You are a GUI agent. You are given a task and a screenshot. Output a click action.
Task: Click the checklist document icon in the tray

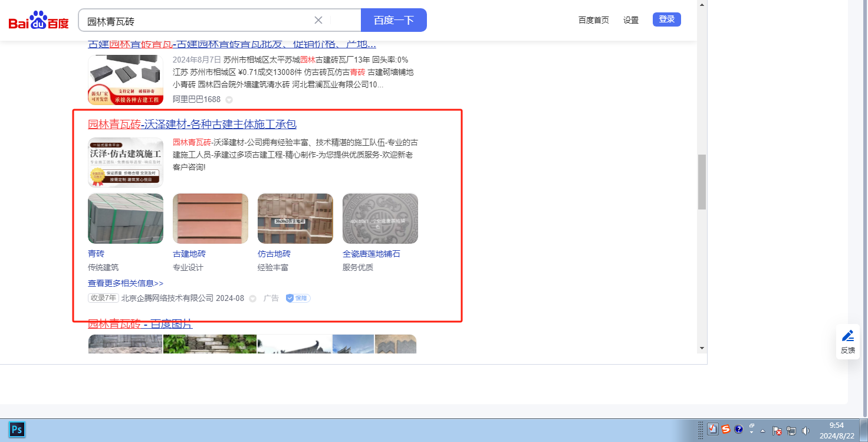[713, 430]
